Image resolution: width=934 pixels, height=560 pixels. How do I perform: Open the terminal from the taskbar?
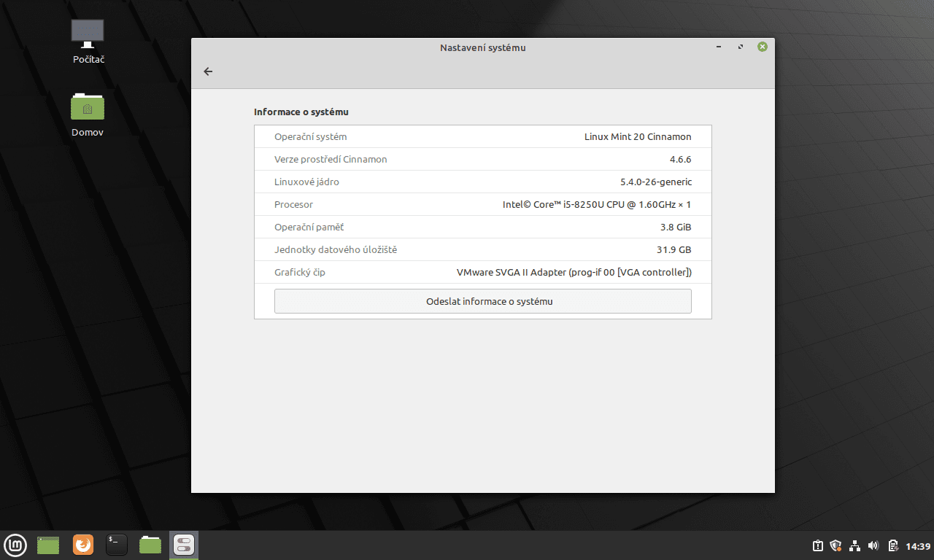116,545
